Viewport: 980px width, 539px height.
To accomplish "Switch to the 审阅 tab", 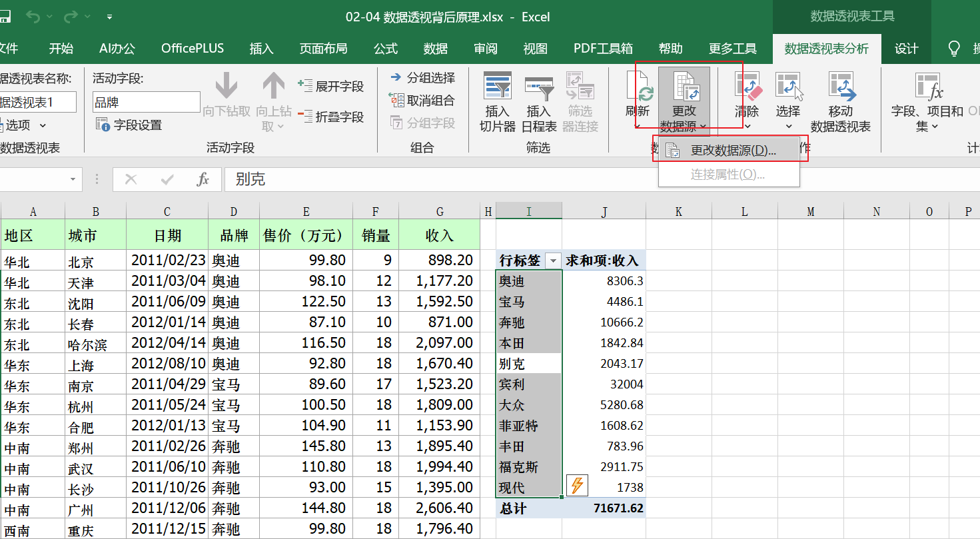I will (486, 48).
